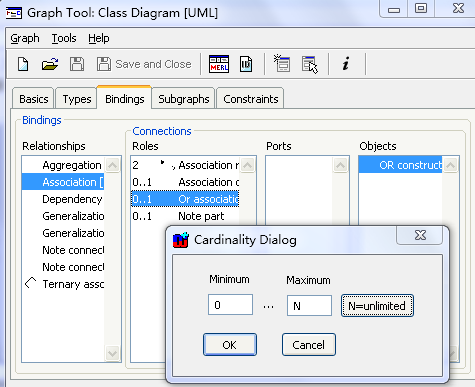This screenshot has width=475, height=387.
Task: Click the info "i" toolbar icon
Action: 346,63
